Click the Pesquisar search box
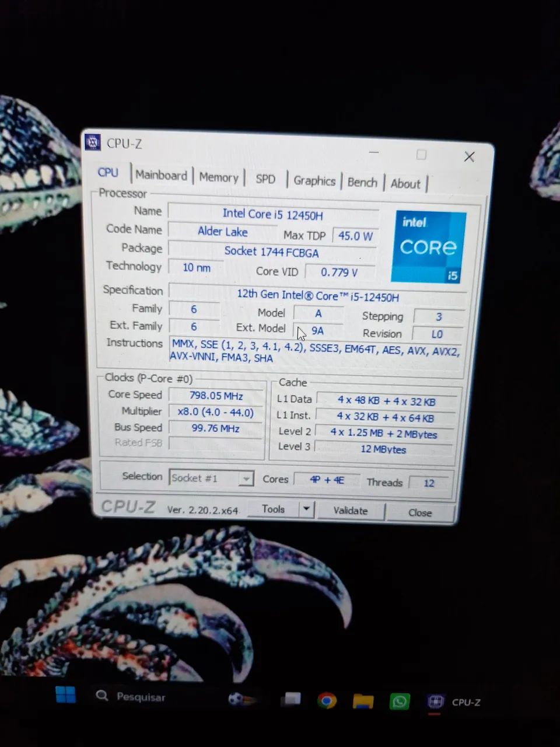Image resolution: width=560 pixels, height=747 pixels. pos(141,697)
